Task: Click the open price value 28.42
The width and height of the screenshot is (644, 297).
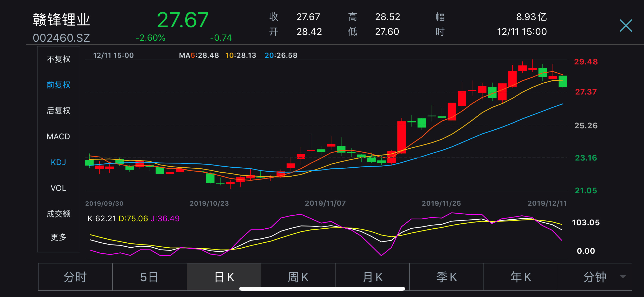Action: click(x=309, y=32)
